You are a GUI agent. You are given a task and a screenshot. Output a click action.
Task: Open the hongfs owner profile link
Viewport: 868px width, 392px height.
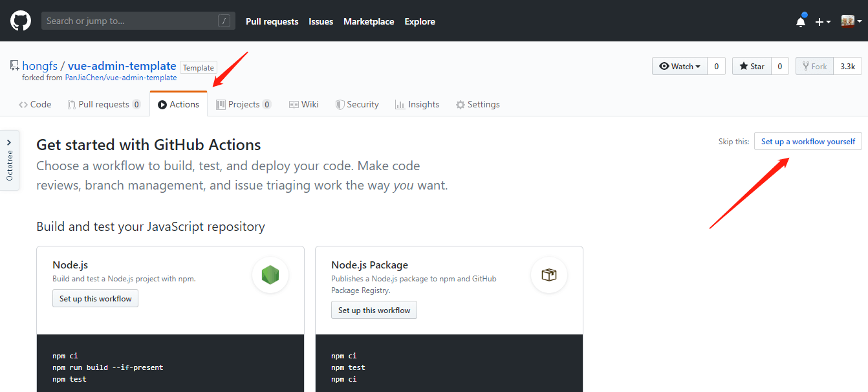[40, 66]
